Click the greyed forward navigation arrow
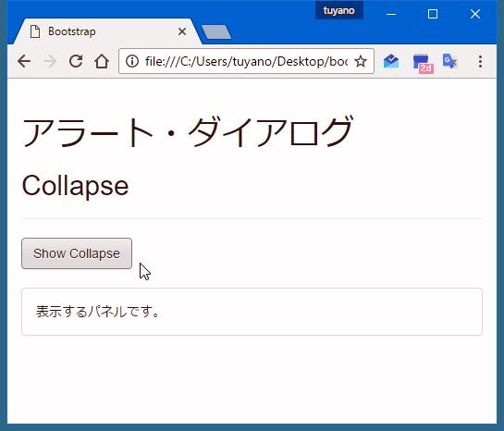Image resolution: width=504 pixels, height=431 pixels. tap(50, 61)
